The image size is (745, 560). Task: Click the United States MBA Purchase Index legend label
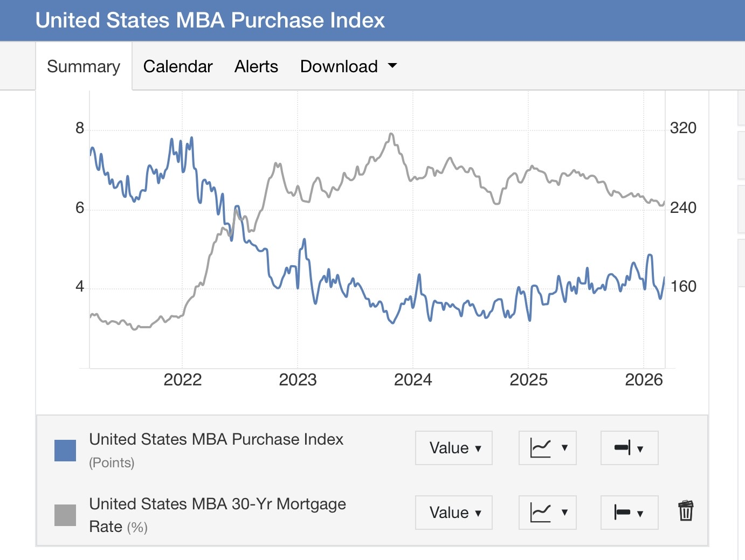tap(216, 439)
